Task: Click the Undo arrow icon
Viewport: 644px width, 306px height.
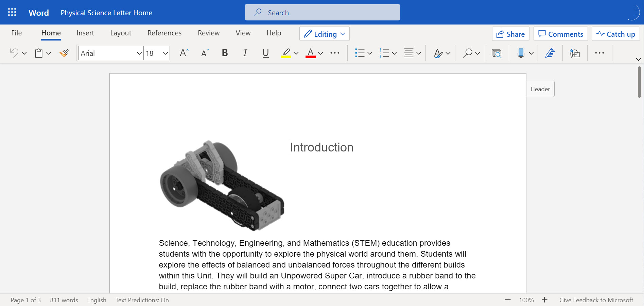Action: pyautogui.click(x=14, y=53)
